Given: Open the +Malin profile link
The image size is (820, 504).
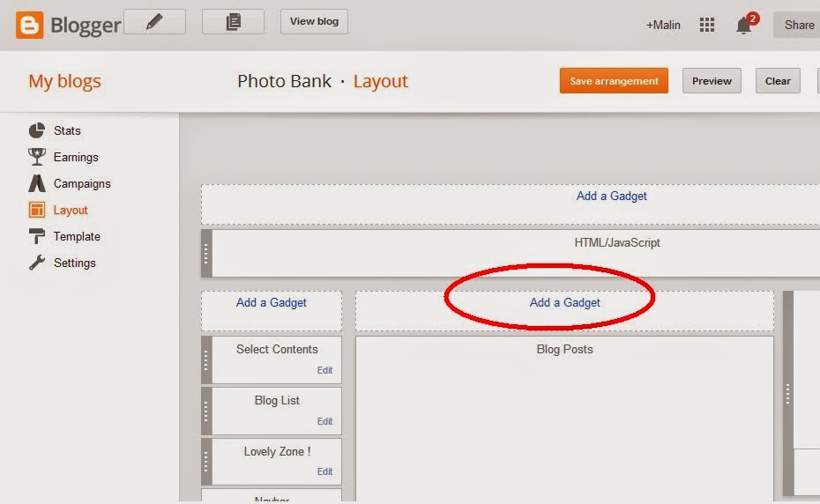Looking at the screenshot, I should pyautogui.click(x=662, y=25).
